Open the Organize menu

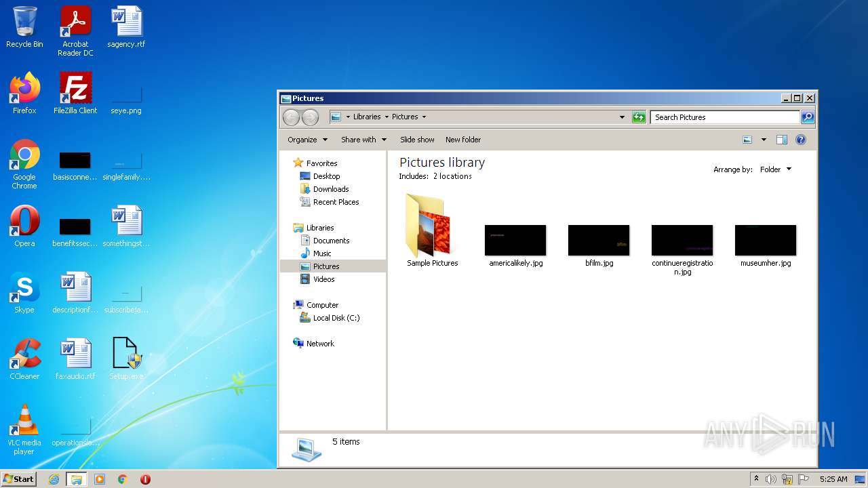click(307, 140)
